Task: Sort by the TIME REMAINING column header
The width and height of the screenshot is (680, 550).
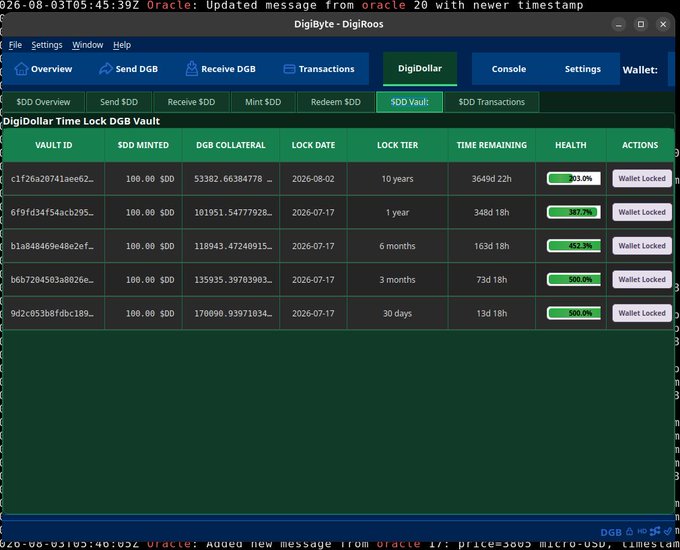Action: point(492,145)
